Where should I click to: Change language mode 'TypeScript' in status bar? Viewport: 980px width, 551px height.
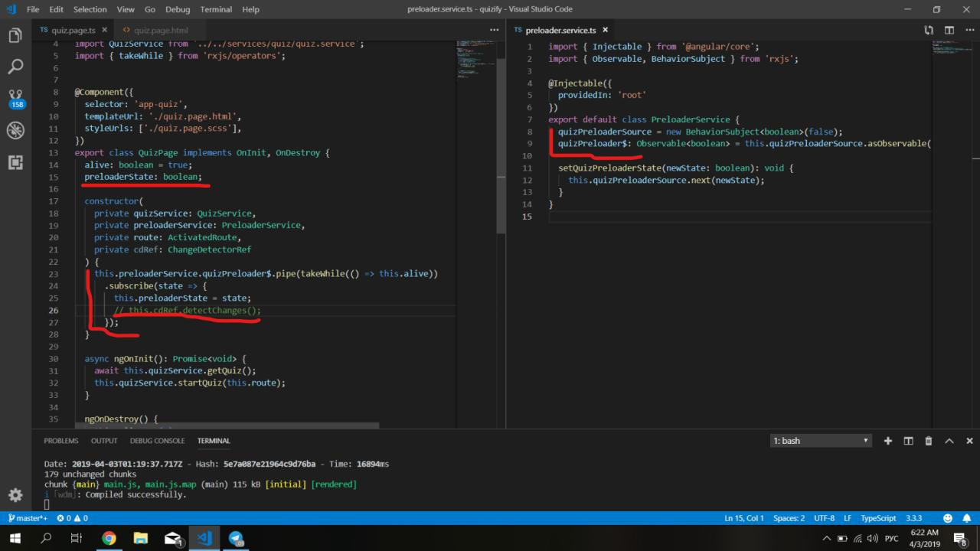[x=878, y=518]
